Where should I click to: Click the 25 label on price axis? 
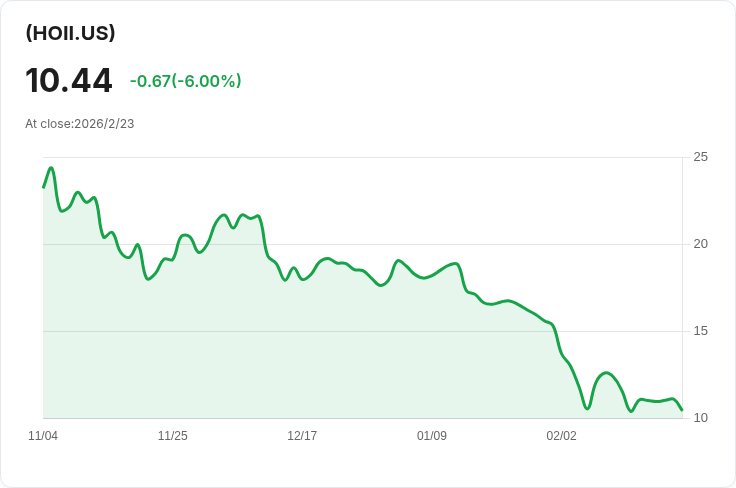[x=700, y=157]
